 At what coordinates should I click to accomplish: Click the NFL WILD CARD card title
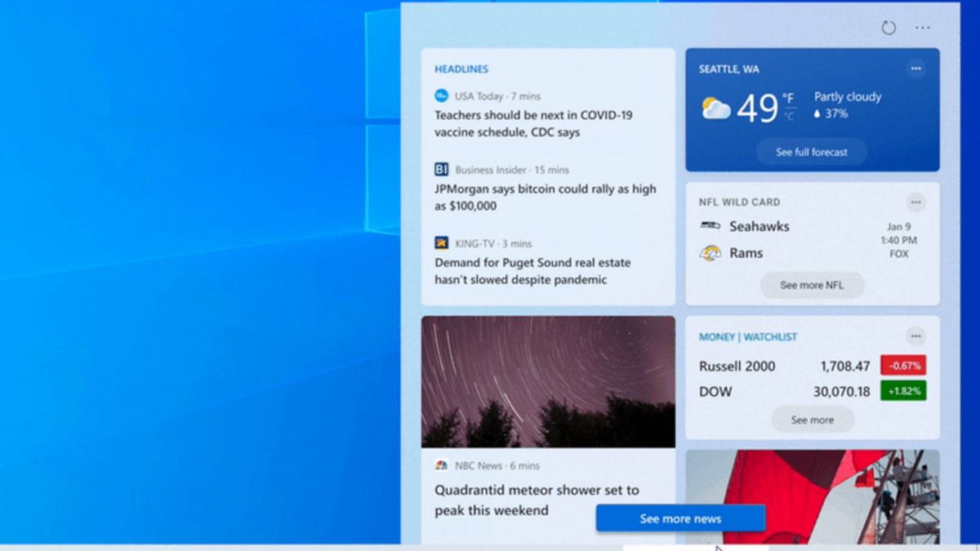(740, 202)
